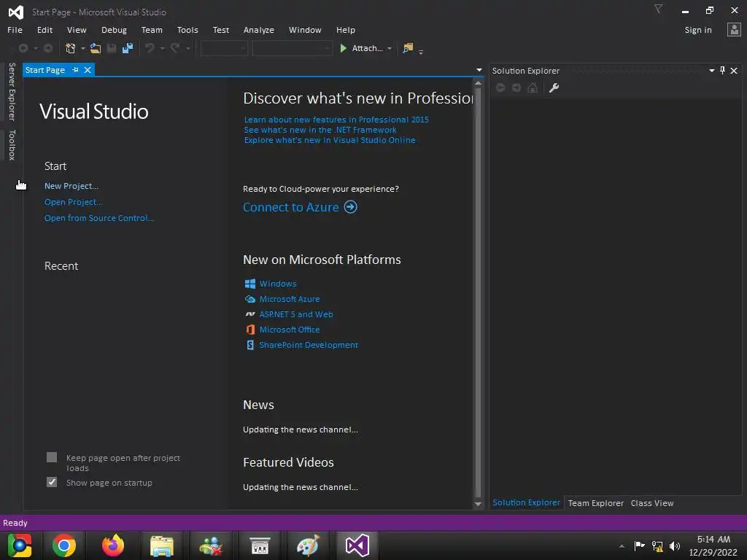747x560 pixels.
Task: Click the New Project... link
Action: tap(71, 186)
